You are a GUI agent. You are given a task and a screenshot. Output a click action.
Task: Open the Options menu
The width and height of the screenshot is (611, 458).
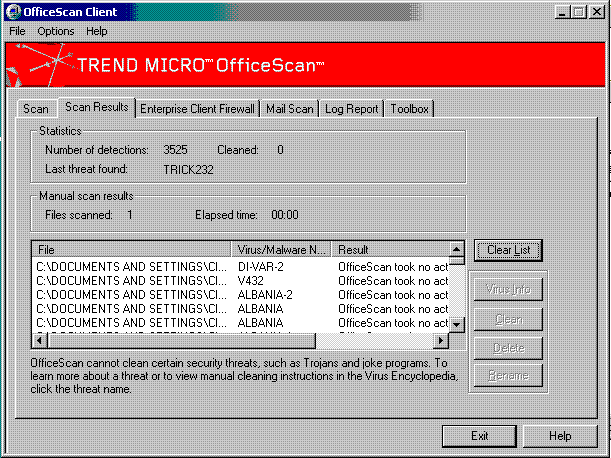coord(56,31)
